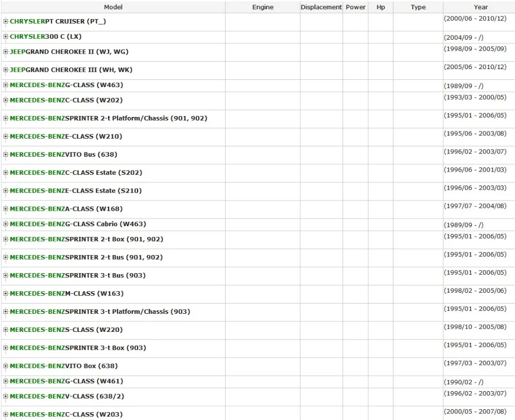Select MERCEDES-BENZ G-CLASS (W463) model name
515x420 pixels.
[66, 85]
